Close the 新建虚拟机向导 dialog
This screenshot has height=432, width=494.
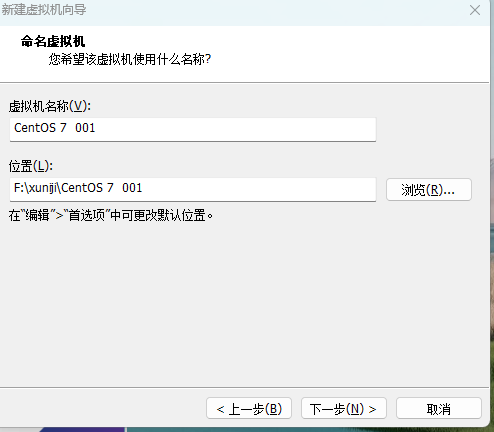(475, 10)
